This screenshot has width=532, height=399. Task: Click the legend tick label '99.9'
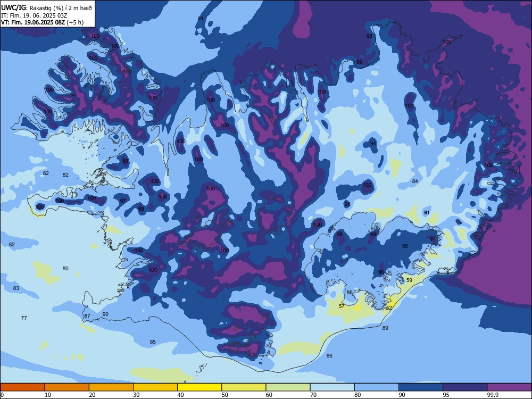click(x=493, y=395)
